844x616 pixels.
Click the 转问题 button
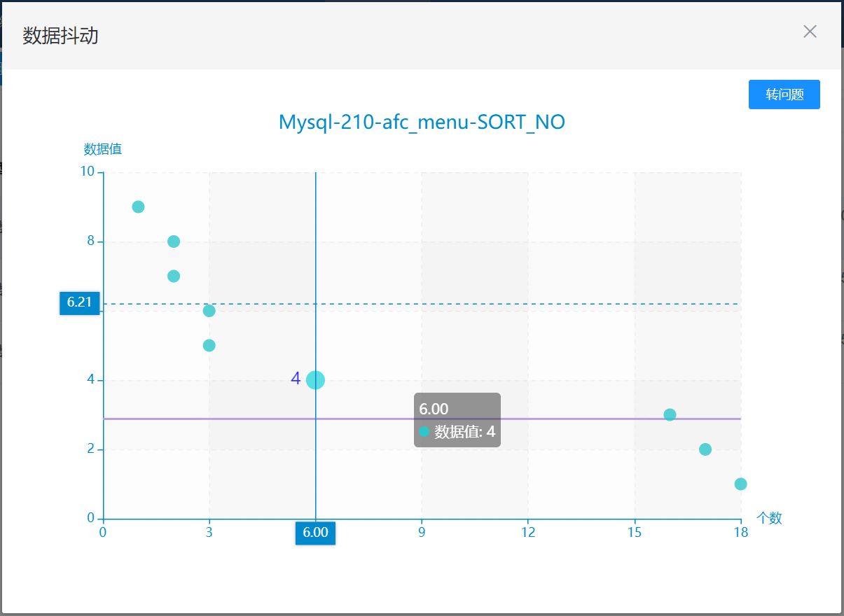tap(784, 94)
